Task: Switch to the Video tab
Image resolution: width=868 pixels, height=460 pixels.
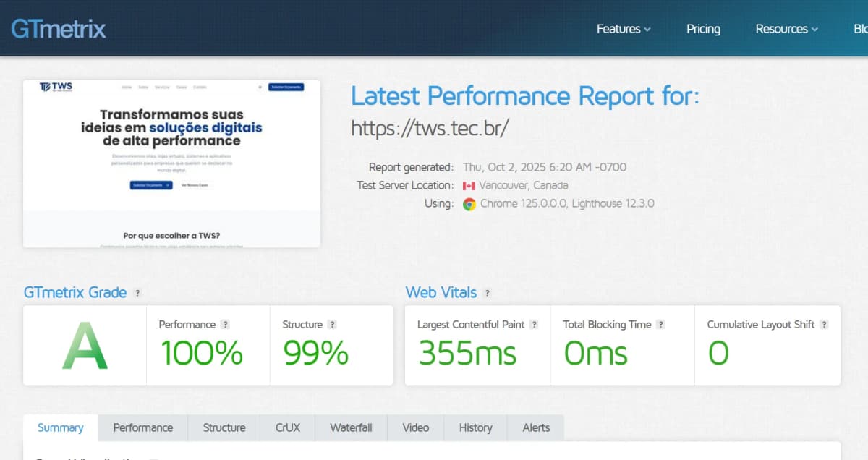Action: (416, 427)
